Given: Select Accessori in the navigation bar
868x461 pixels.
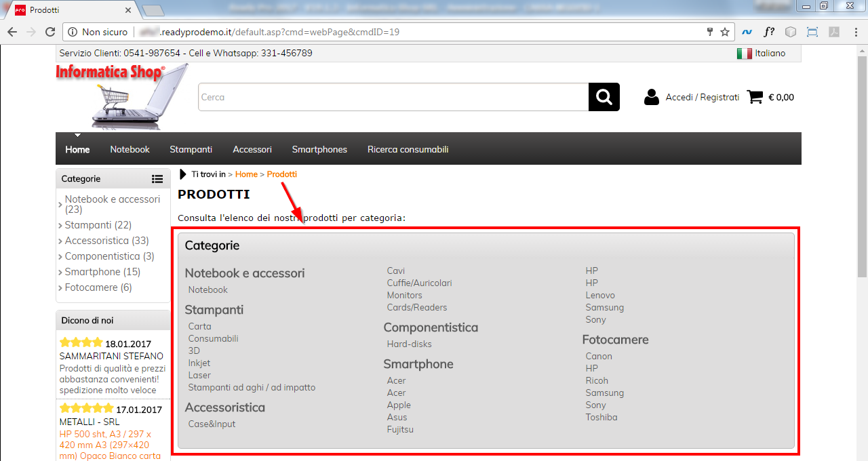Looking at the screenshot, I should 252,149.
